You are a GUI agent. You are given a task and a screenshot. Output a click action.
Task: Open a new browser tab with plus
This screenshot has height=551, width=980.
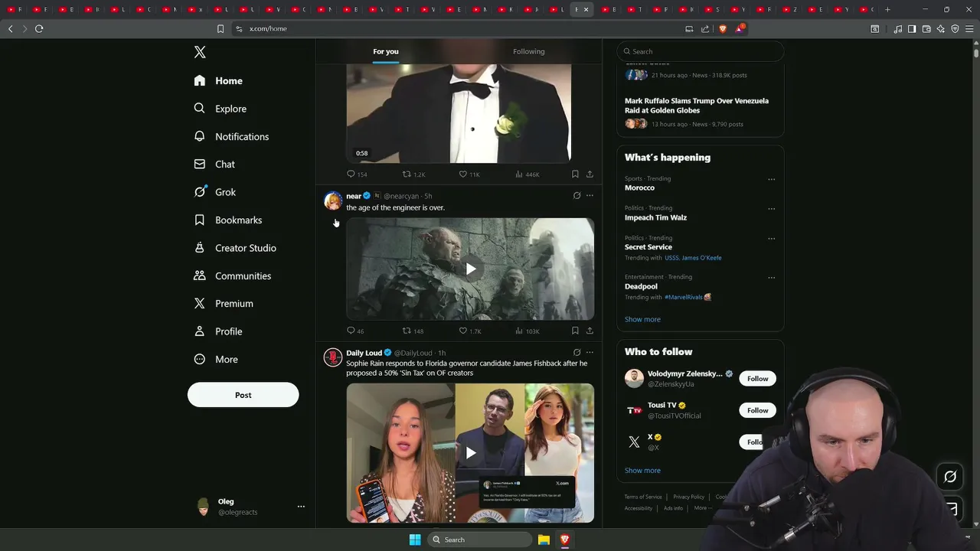click(887, 9)
